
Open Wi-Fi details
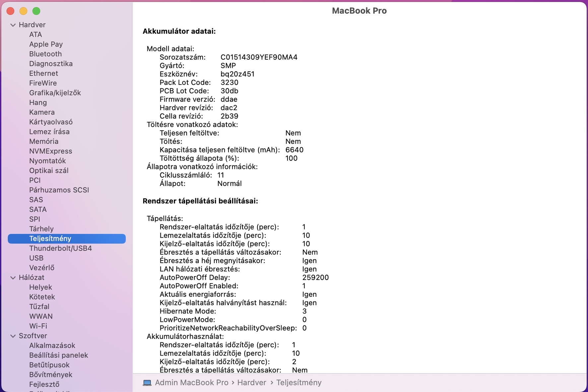coord(38,326)
